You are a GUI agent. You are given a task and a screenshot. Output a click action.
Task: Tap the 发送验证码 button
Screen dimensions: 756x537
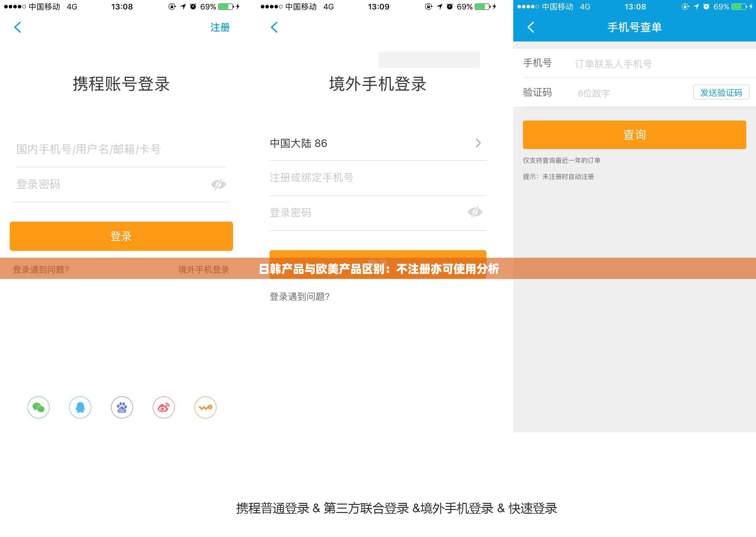[721, 93]
